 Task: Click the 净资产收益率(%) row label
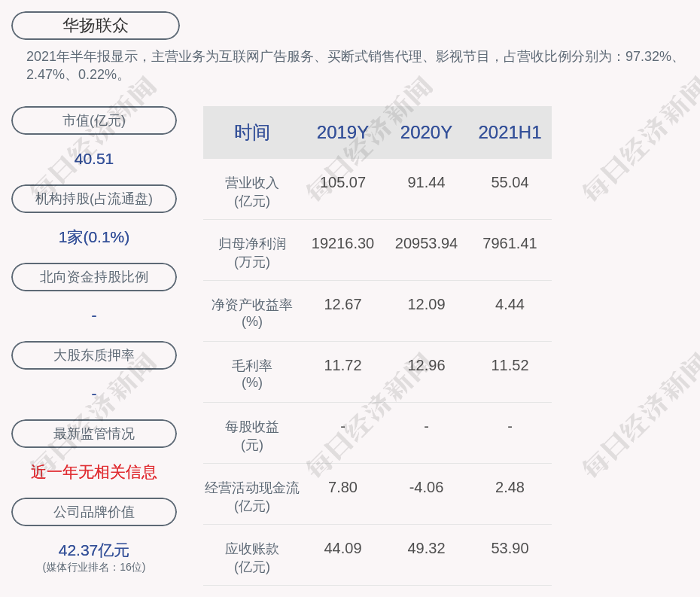pyautogui.click(x=252, y=313)
